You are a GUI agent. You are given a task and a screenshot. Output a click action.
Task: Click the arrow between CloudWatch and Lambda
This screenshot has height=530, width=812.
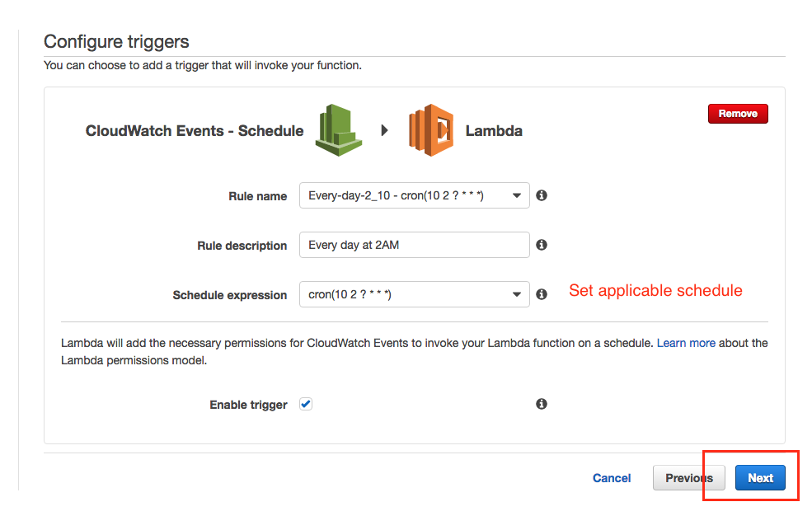click(x=384, y=130)
